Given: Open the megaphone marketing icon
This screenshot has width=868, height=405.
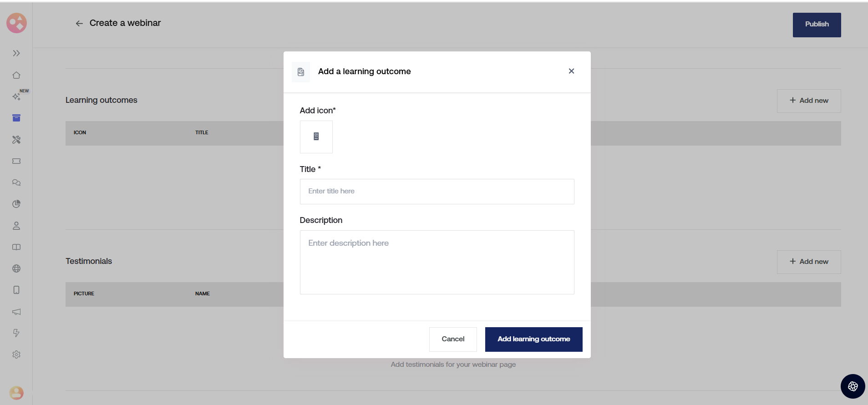Looking at the screenshot, I should click(x=16, y=312).
